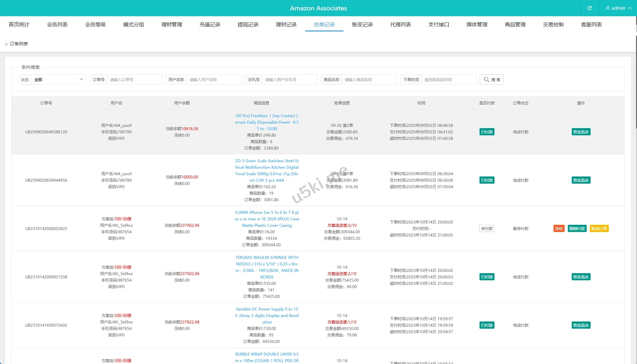637x364 pixels.
Task: Focus the 商品名称 input field
Action: pyautogui.click(x=369, y=79)
